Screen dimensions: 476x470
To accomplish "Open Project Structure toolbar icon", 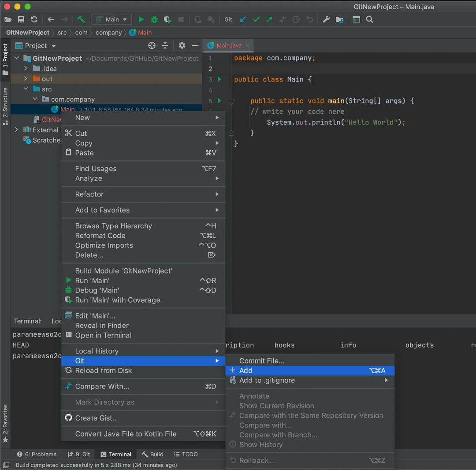I will pos(339,20).
